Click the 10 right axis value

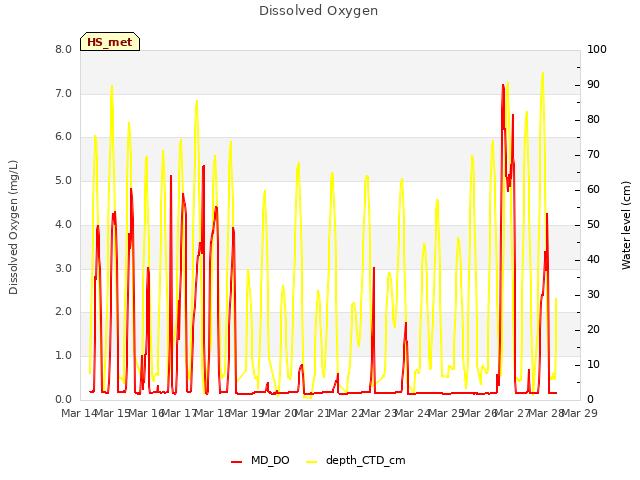tap(593, 364)
